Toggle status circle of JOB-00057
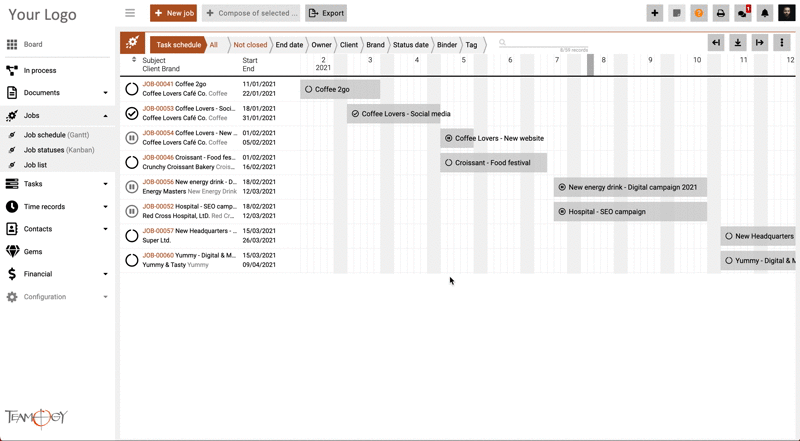 pos(132,236)
